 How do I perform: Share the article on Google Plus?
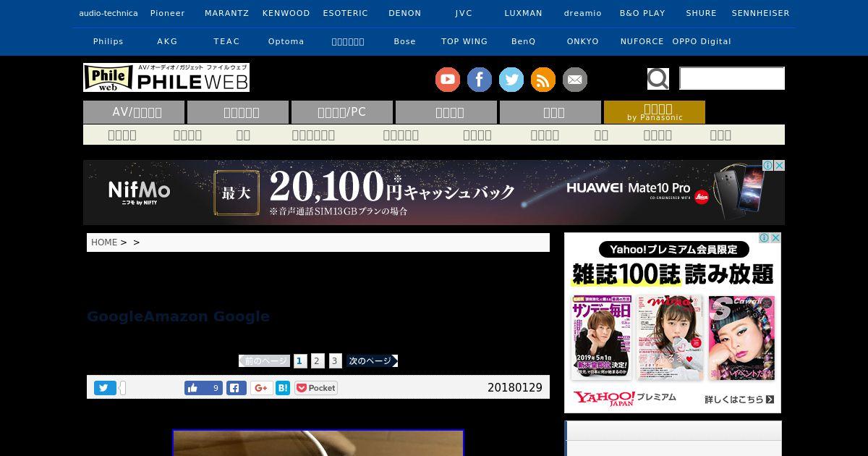point(262,388)
